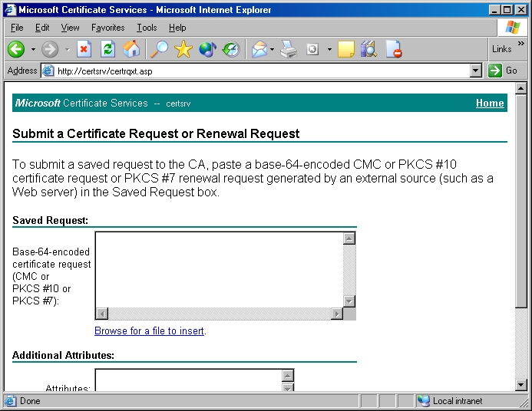The width and height of the screenshot is (532, 411).
Task: Open the Home page house icon
Action: click(x=131, y=50)
